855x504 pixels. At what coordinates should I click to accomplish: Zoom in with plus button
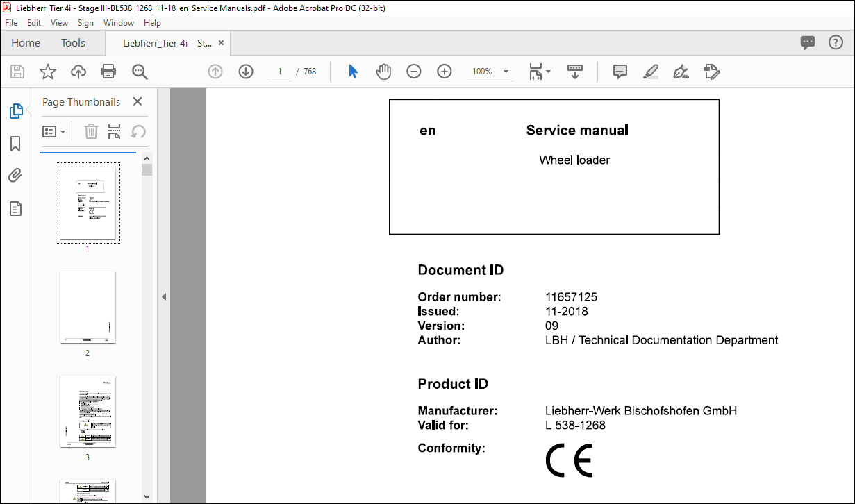(x=445, y=72)
